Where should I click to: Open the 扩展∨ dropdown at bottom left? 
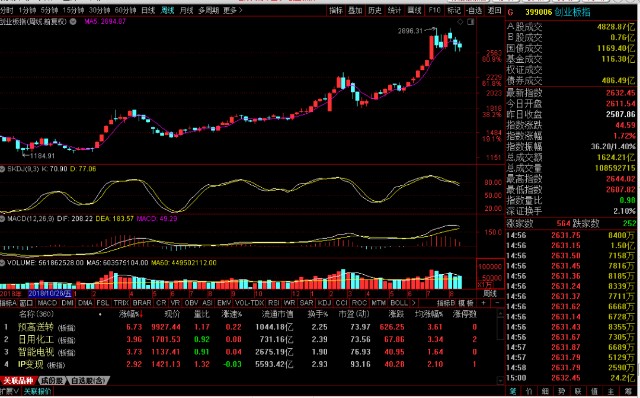point(9,391)
